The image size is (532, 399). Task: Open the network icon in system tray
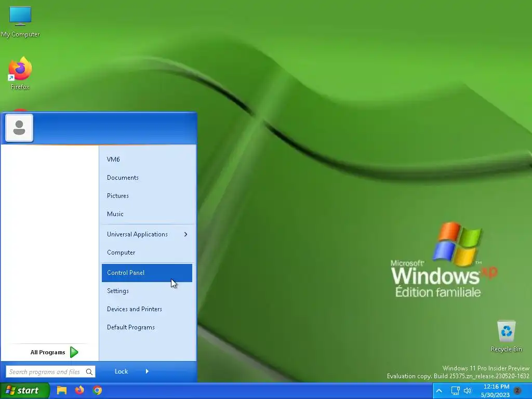coord(455,391)
